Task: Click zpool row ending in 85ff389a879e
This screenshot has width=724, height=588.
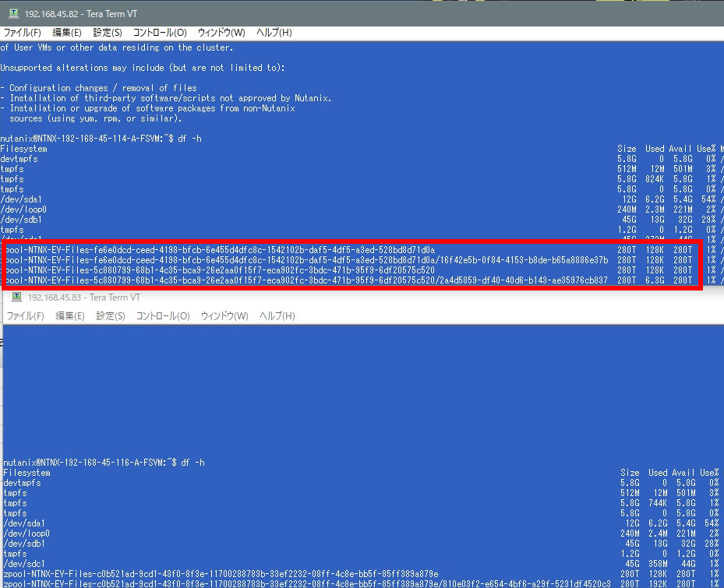Action: (x=363, y=574)
